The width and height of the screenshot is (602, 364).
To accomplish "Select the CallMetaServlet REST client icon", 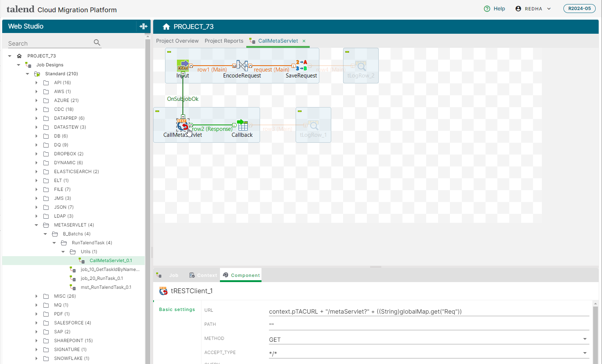I will 183,125.
